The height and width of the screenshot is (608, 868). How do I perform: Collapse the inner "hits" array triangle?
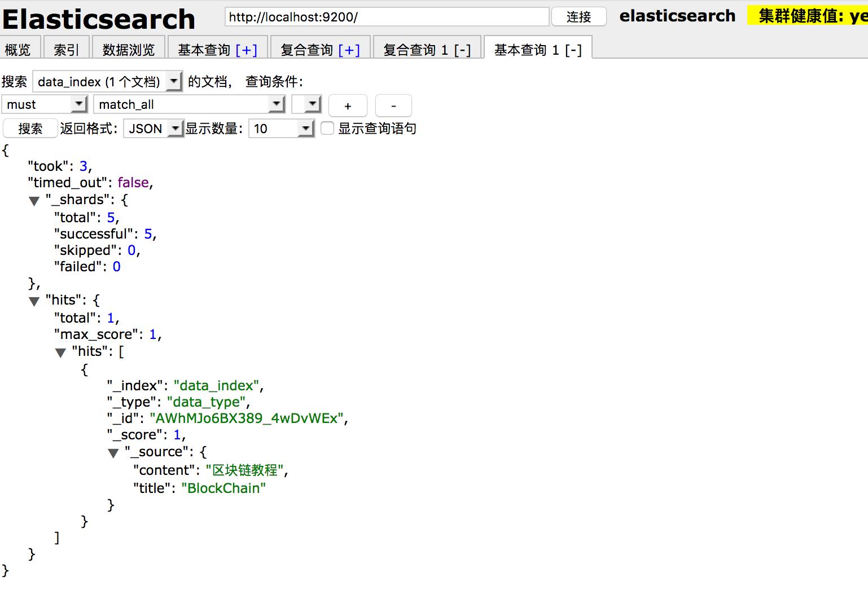pos(60,353)
